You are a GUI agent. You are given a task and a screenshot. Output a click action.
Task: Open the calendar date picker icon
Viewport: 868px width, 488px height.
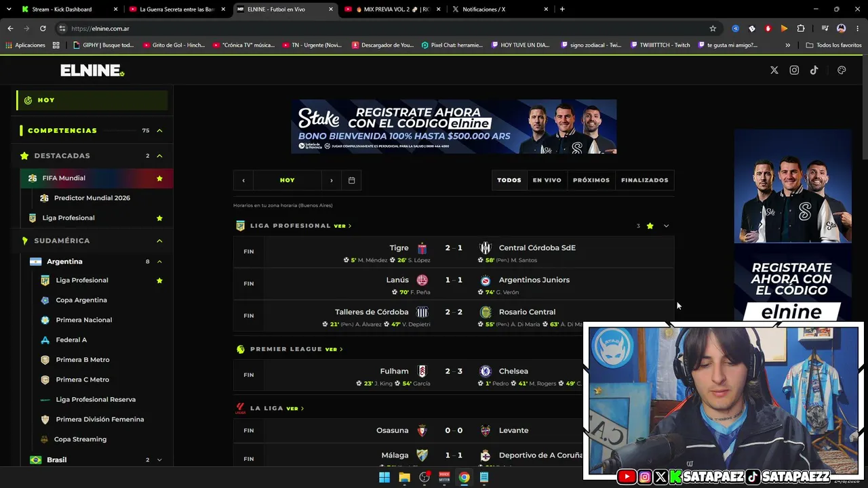351,180
